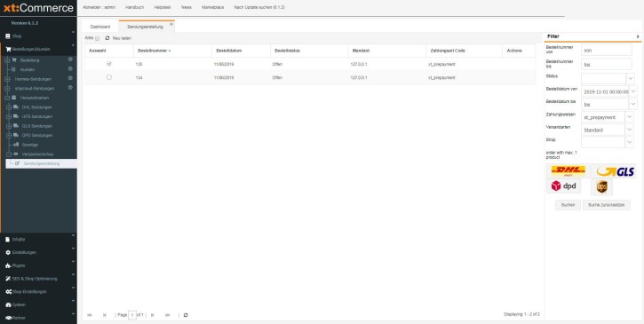Expand the Plugins sidebar section
Viewport: 644px width, 324px height.
(x=73, y=262)
